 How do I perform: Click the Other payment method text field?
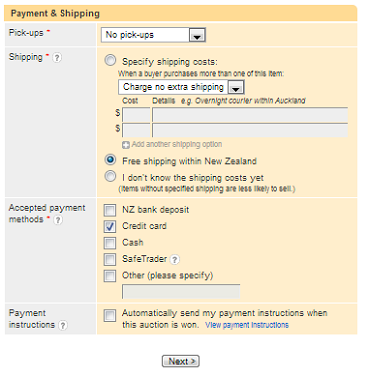tap(181, 291)
